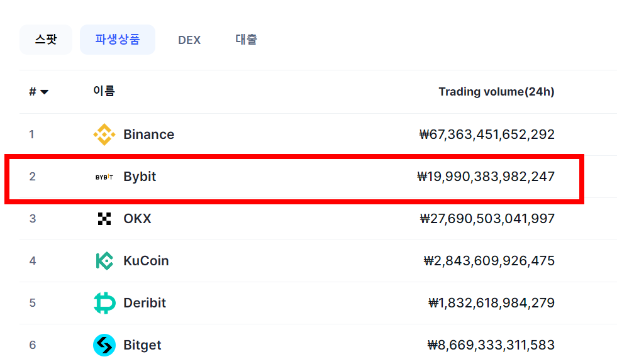This screenshot has height=364, width=617.
Task: Click rank number 2 in Bybit row
Action: (x=32, y=177)
